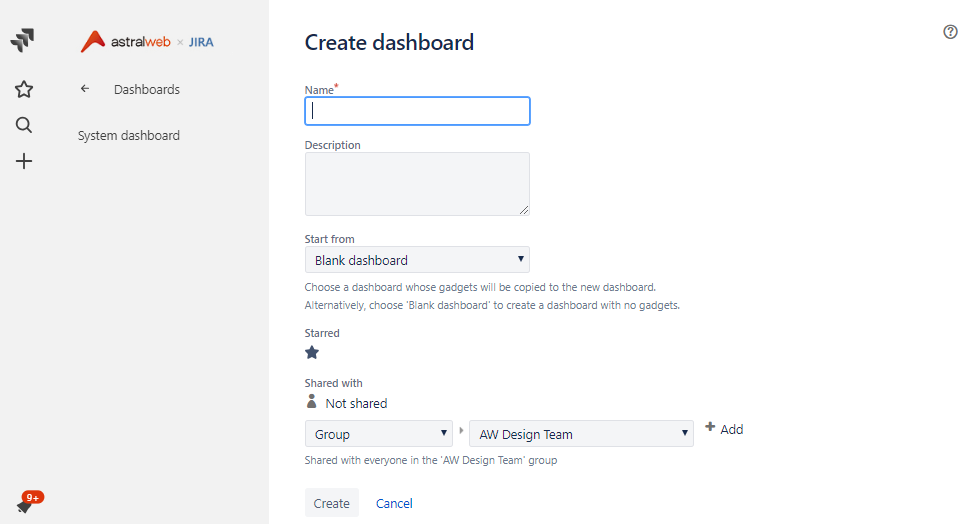Click the Description textarea resize handle
The image size is (974, 524).
[x=524, y=210]
